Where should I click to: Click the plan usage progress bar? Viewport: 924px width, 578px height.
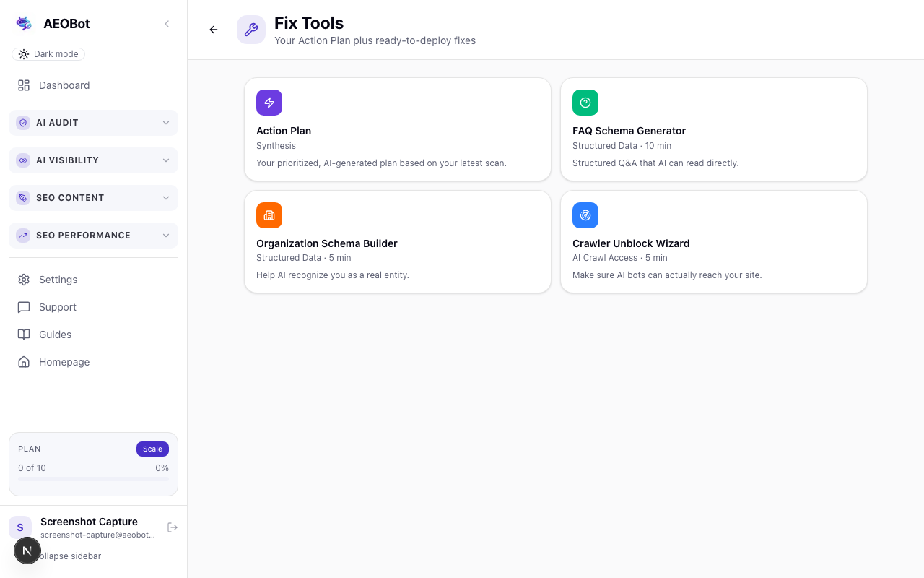pos(93,478)
